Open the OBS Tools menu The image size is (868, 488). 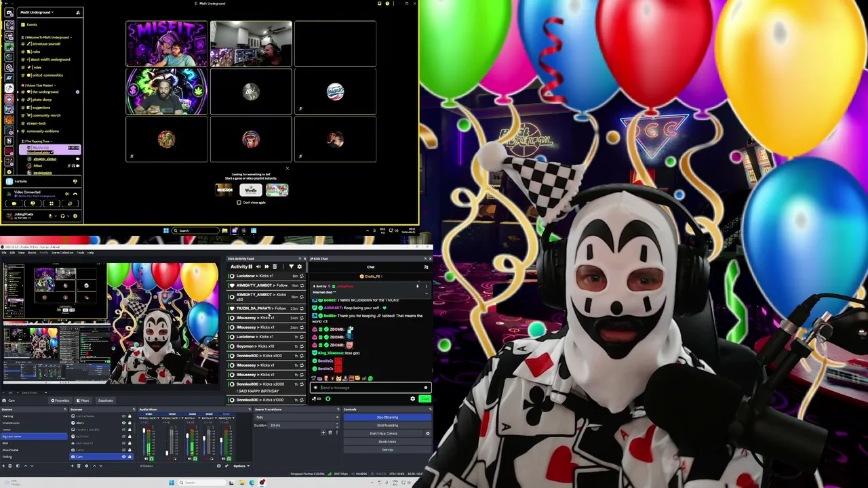[80, 253]
